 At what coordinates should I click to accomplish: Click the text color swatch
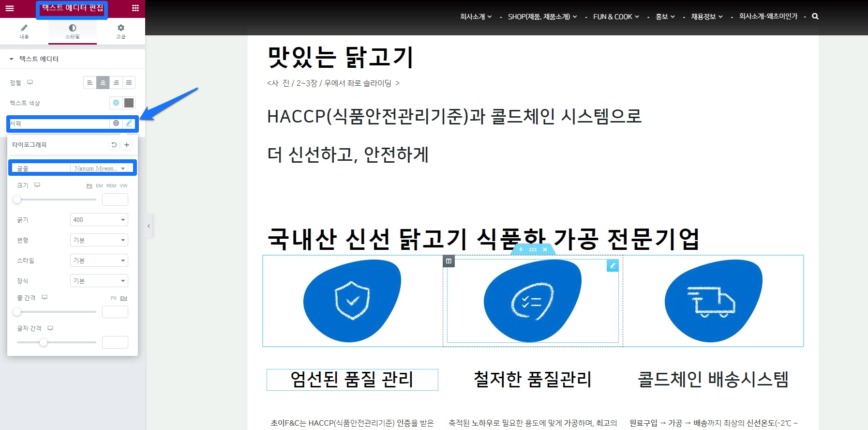click(x=129, y=103)
